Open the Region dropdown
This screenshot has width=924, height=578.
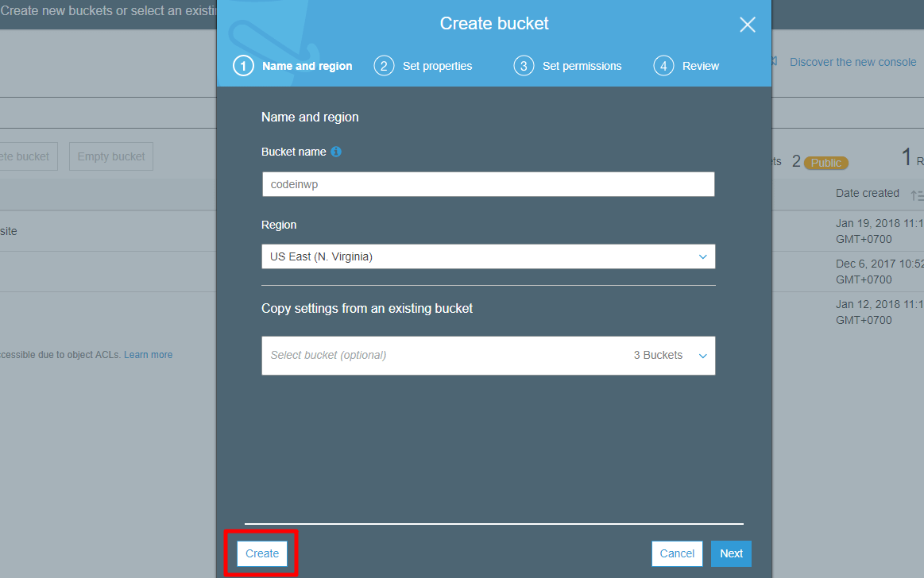tap(488, 256)
